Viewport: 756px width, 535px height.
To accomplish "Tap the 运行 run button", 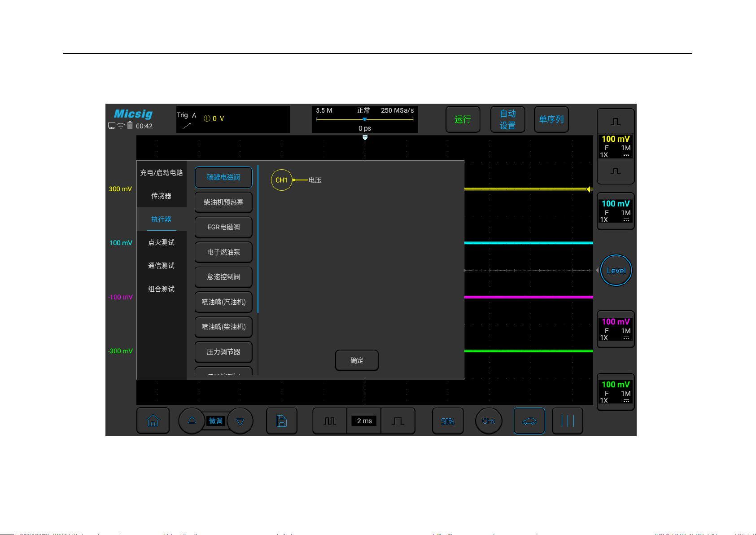I will coord(463,119).
